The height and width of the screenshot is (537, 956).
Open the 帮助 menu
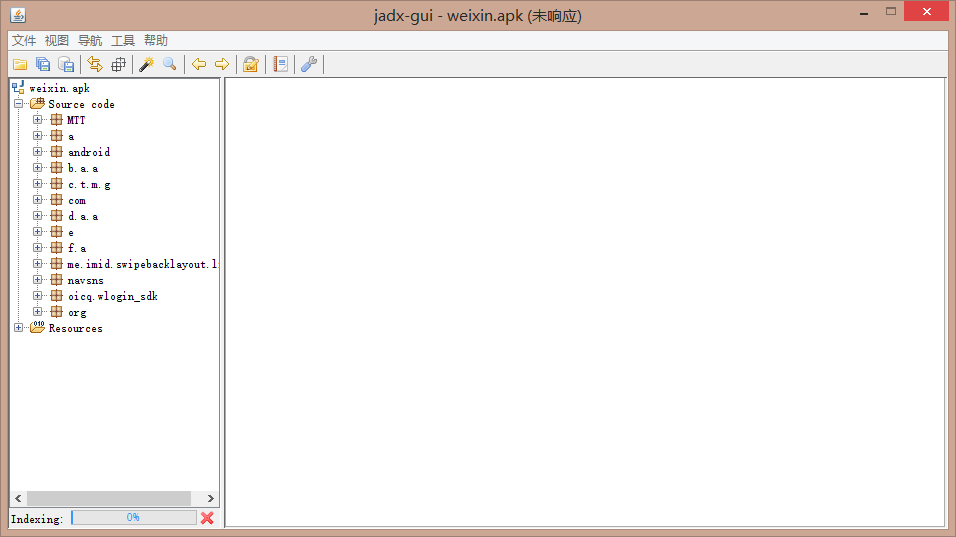pyautogui.click(x=155, y=40)
